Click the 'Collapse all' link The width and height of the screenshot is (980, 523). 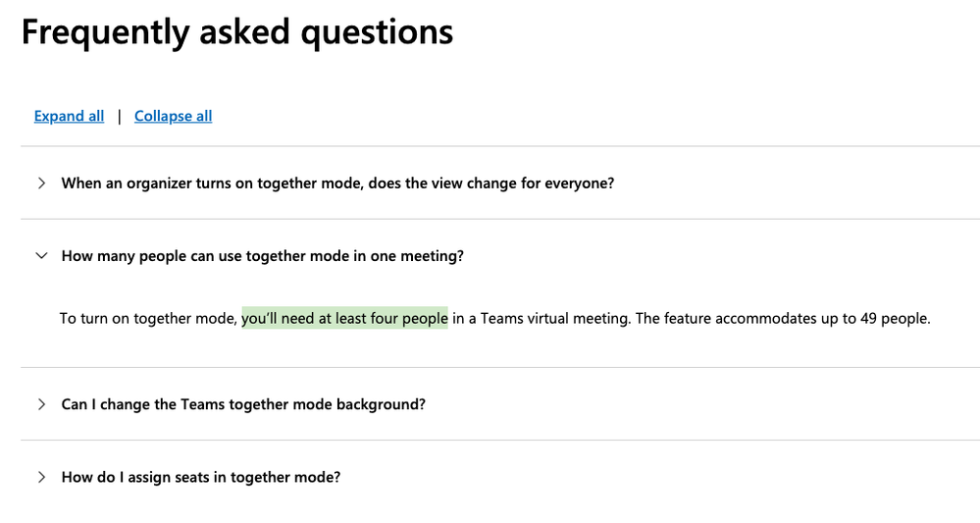(173, 116)
